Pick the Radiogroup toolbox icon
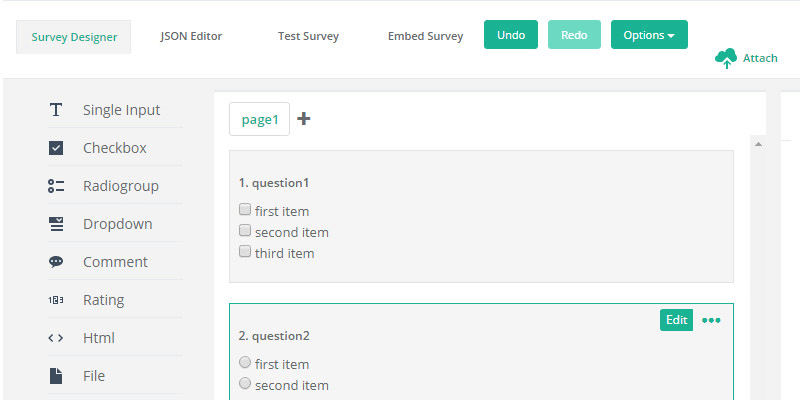 pyautogui.click(x=56, y=186)
